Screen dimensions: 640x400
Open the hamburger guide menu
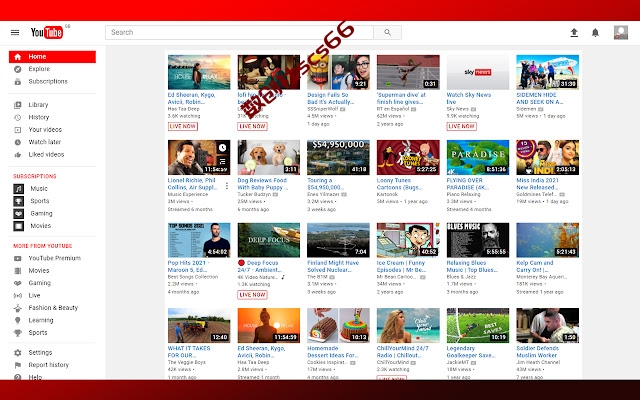15,32
